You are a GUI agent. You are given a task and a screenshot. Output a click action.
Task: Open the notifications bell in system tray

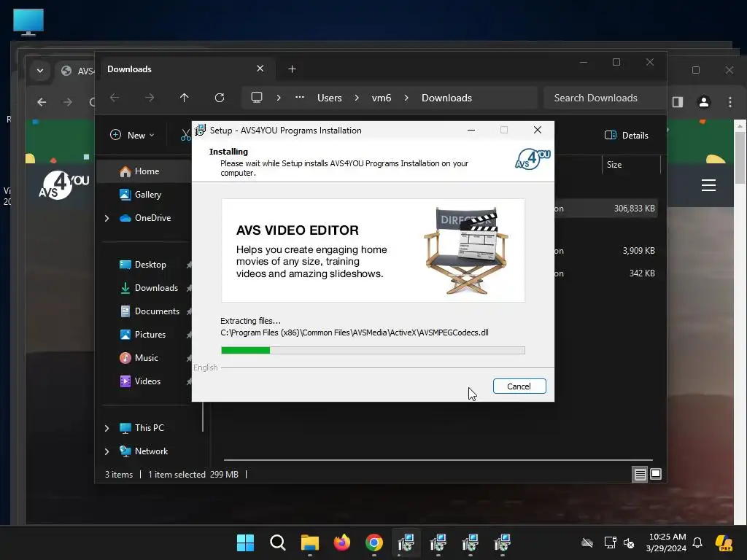pyautogui.click(x=697, y=542)
